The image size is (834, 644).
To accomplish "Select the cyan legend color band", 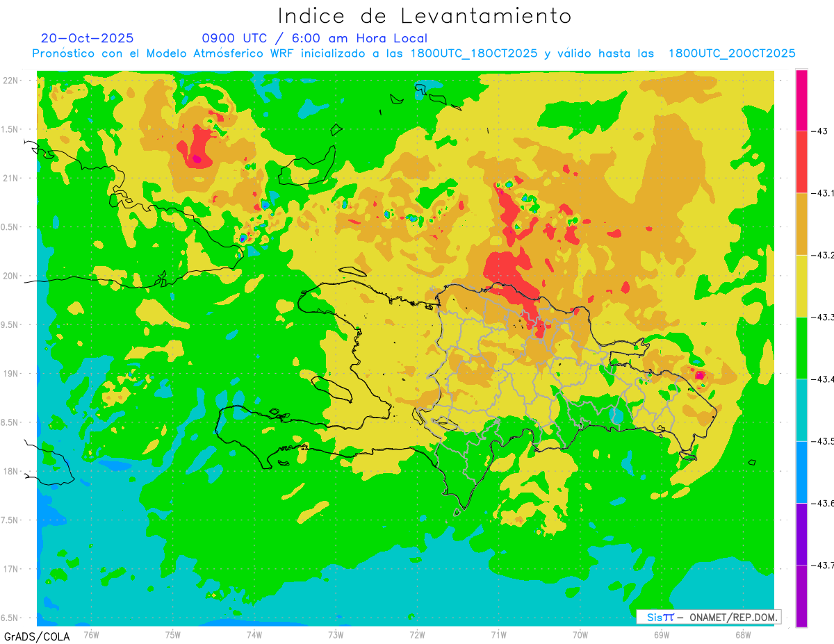I will (x=801, y=410).
